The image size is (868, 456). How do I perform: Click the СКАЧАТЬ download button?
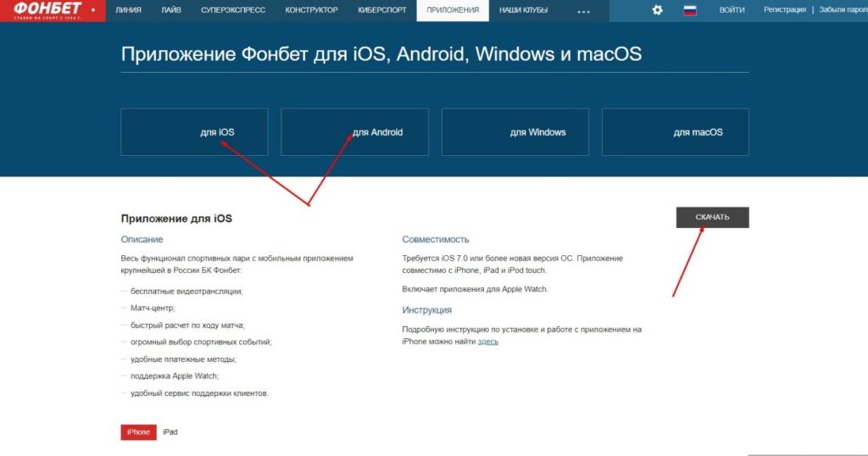click(x=712, y=218)
